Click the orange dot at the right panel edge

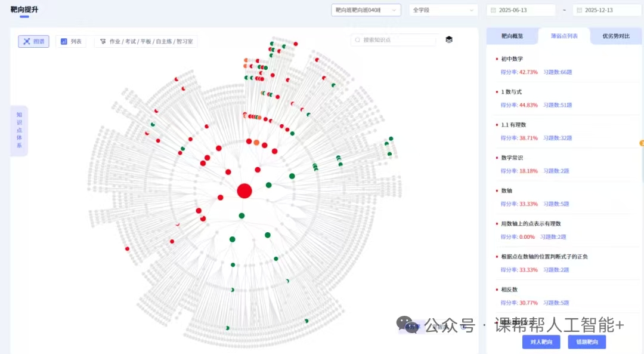click(x=642, y=143)
